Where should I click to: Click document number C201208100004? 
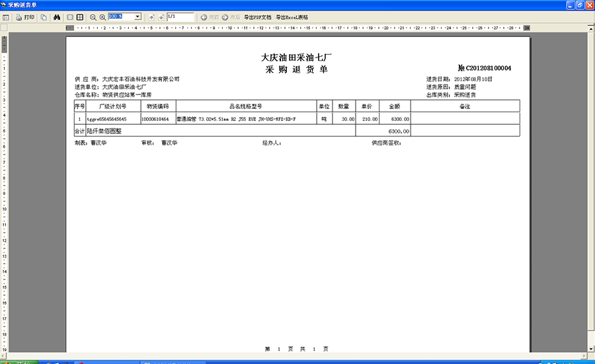(x=489, y=68)
